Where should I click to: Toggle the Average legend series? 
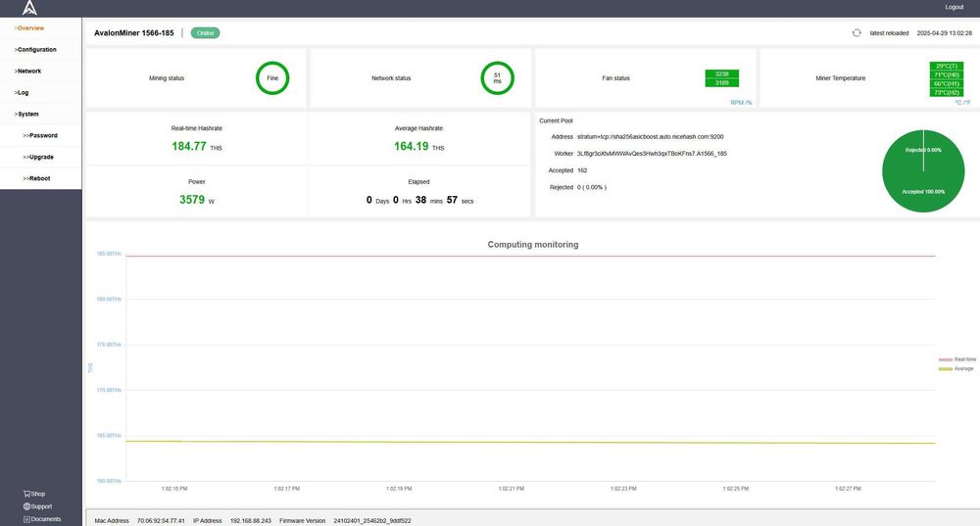pos(956,369)
